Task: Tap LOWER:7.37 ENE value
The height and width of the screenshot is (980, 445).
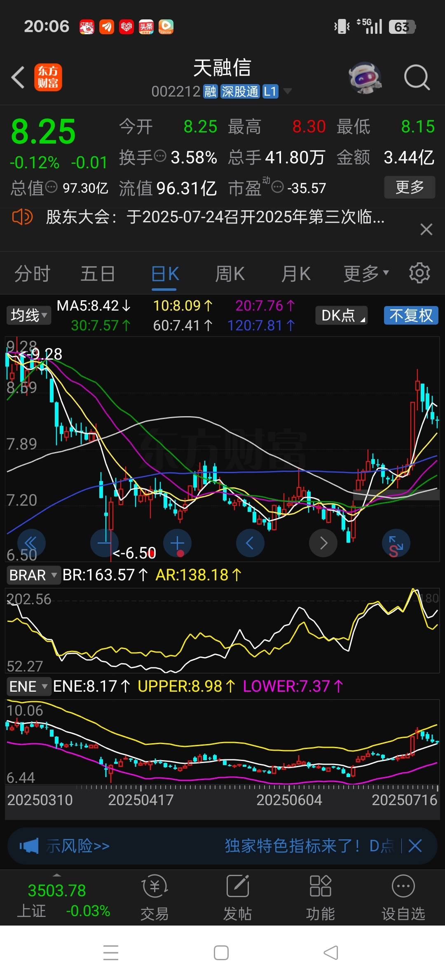Action: 293,686
